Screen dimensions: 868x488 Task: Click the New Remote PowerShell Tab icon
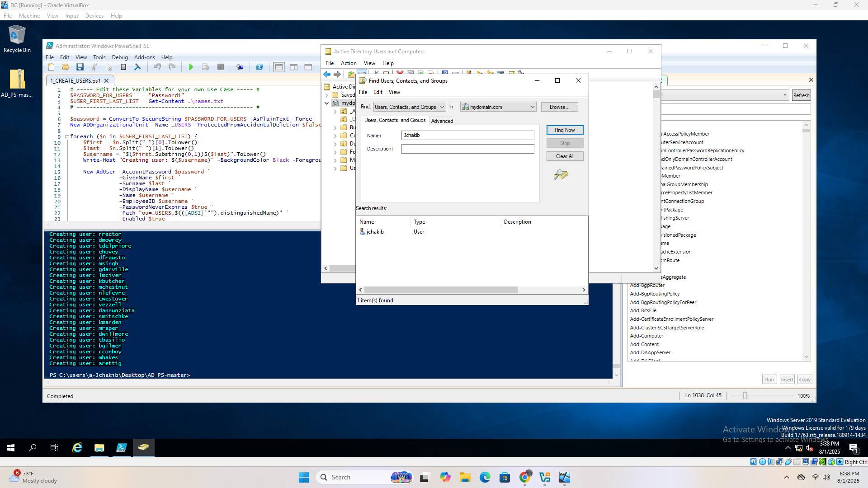240,67
